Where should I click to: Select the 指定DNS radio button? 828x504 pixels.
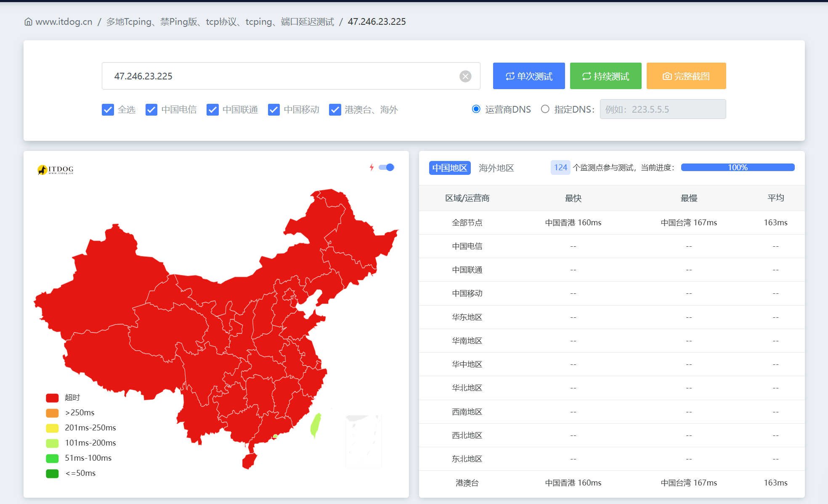pyautogui.click(x=545, y=109)
